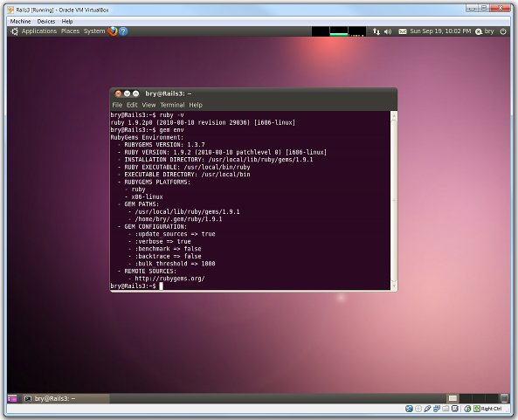Screen dimensions: 518x420
Task: Open the Trash icon in bottom panel
Action: point(504,398)
